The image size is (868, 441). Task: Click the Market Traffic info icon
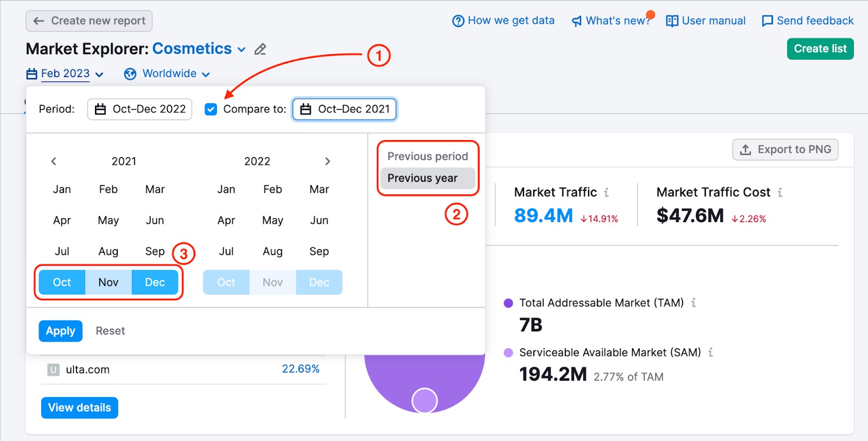click(607, 192)
